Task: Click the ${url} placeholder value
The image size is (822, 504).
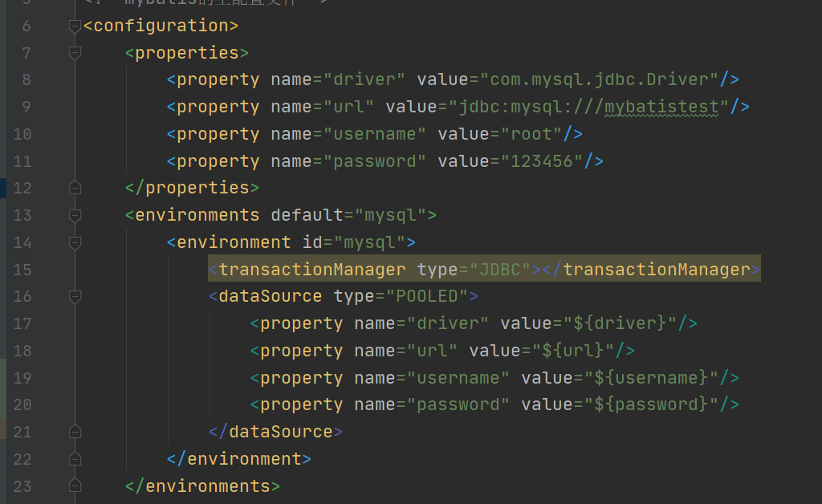Action: point(572,351)
